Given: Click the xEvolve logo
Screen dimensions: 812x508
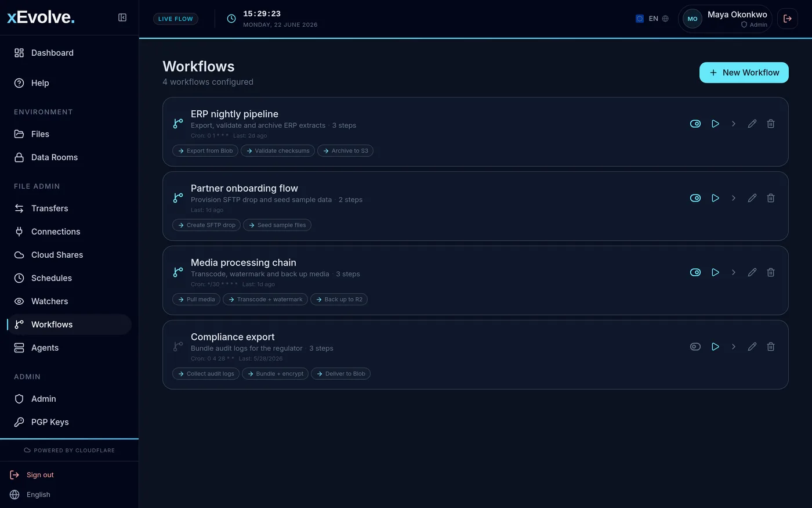Looking at the screenshot, I should pos(41,17).
